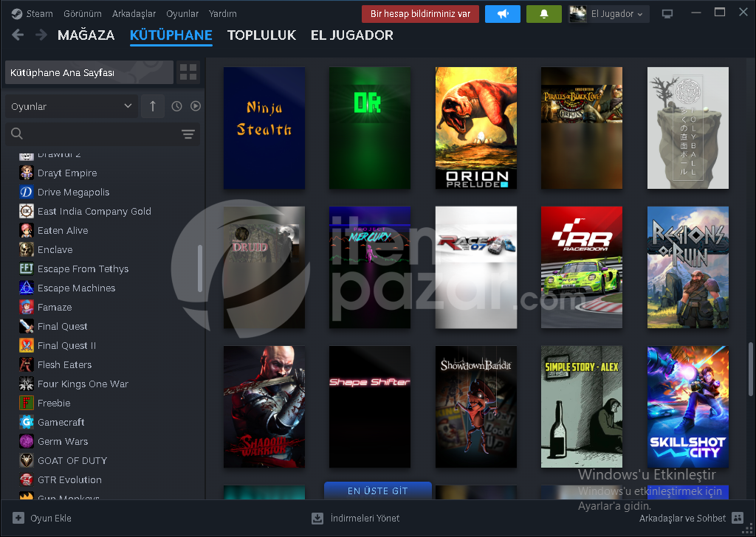The height and width of the screenshot is (537, 756).
Task: Toggle ready-to-play filter icon
Action: (x=195, y=106)
